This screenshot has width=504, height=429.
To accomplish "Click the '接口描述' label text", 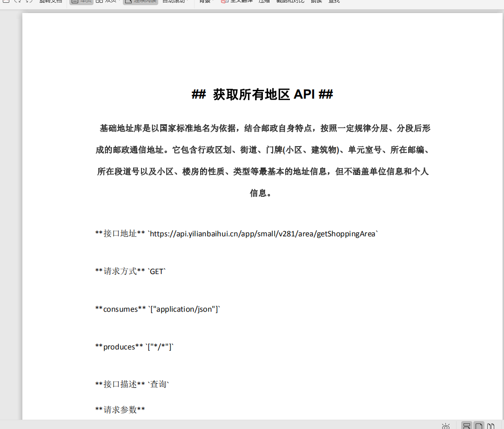I will (120, 384).
